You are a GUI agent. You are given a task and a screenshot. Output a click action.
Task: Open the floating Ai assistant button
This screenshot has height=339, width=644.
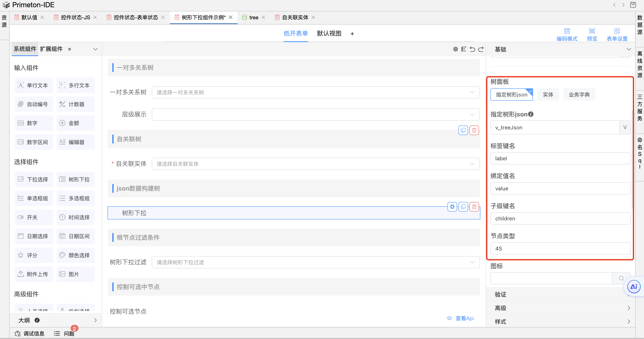click(633, 287)
